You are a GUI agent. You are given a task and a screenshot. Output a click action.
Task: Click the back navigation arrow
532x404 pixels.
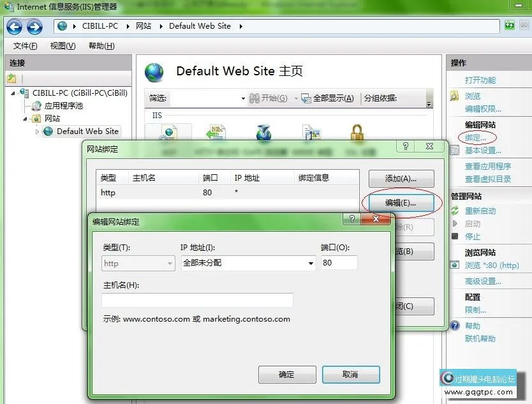14,26
